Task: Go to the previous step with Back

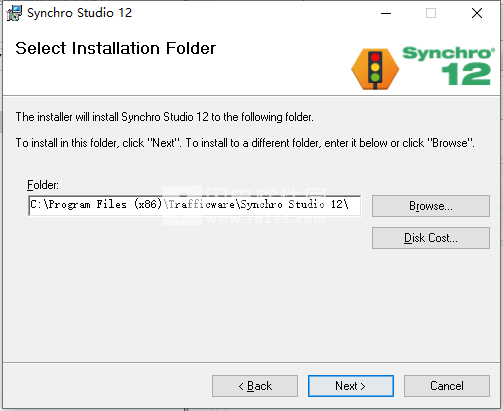Action: pos(255,386)
